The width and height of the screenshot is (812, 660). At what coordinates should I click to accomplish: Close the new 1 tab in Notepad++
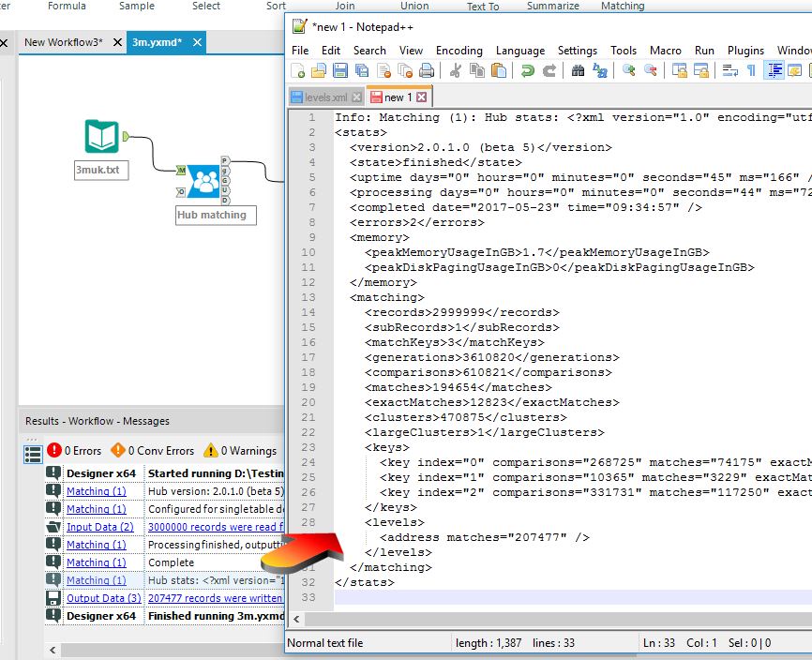[422, 97]
